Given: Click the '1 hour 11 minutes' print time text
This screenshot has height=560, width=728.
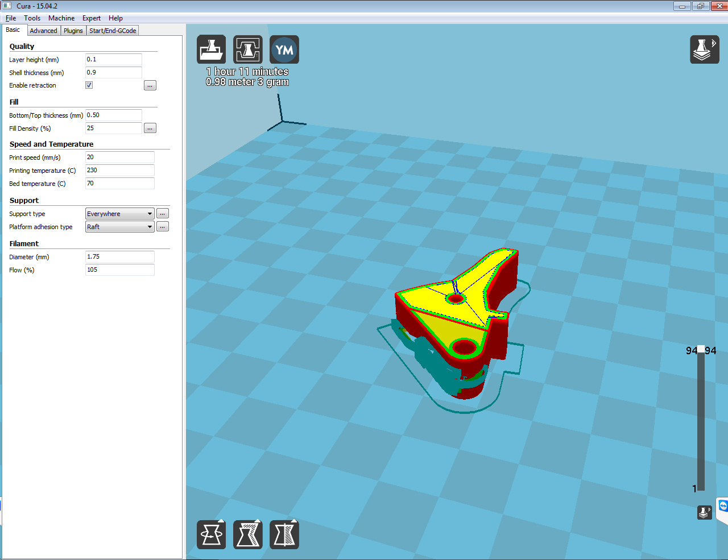Looking at the screenshot, I should (247, 72).
